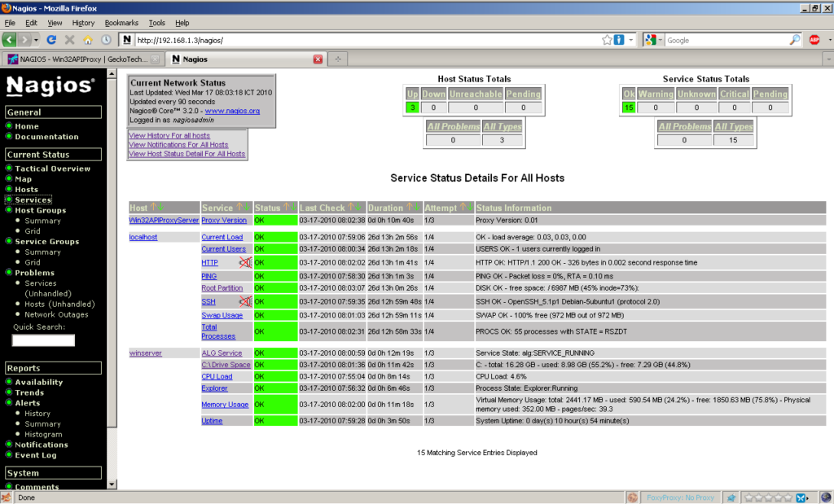Image resolution: width=834 pixels, height=504 pixels.
Task: Click the green Up hosts count 3
Action: click(x=412, y=107)
